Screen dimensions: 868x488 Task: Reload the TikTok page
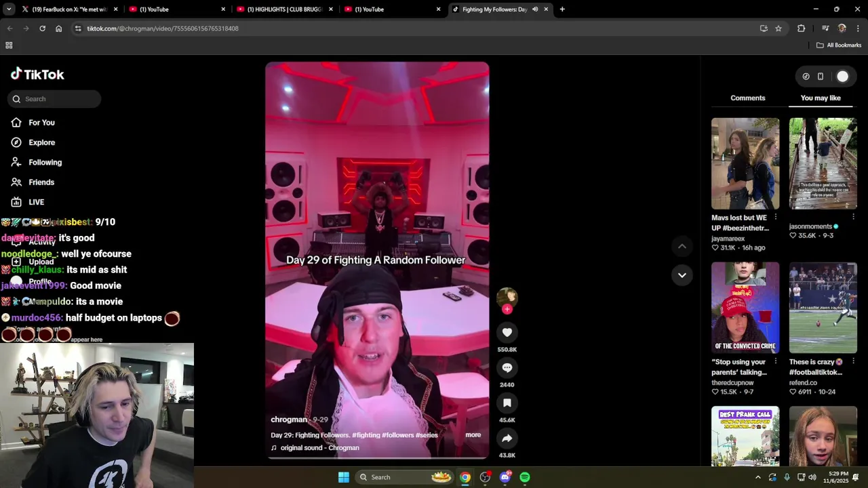point(42,28)
